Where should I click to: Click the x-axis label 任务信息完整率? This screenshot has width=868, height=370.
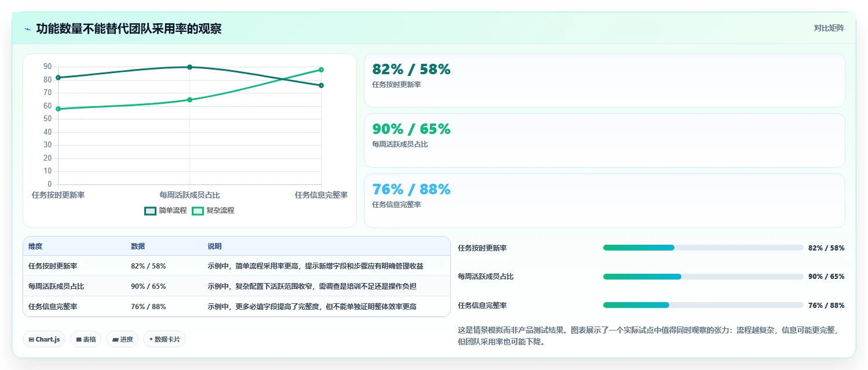point(321,195)
